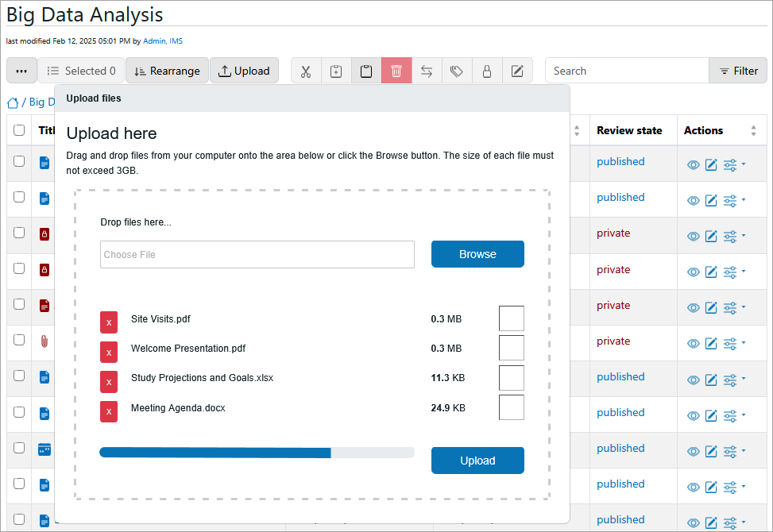Click the properties edit toolbar icon
This screenshot has height=532, width=773.
517,71
